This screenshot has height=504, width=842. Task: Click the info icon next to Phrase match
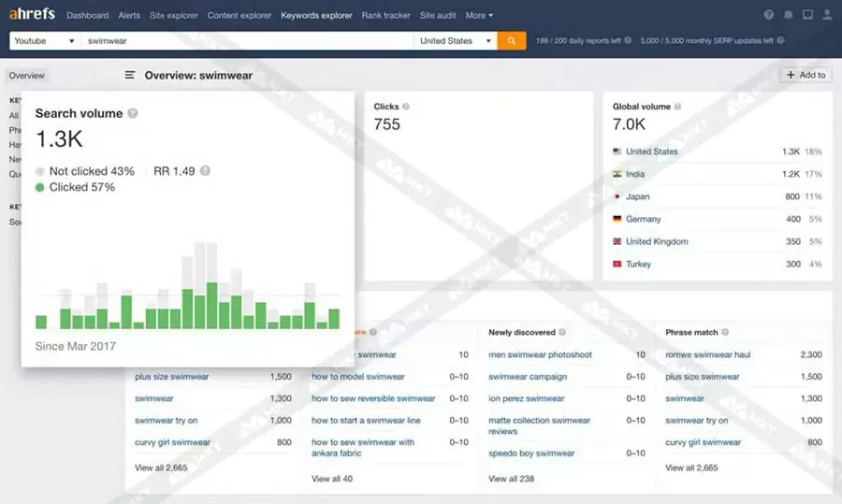725,332
